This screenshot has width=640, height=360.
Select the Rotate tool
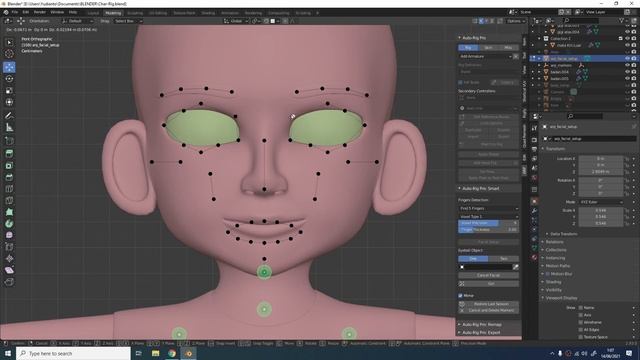point(9,79)
